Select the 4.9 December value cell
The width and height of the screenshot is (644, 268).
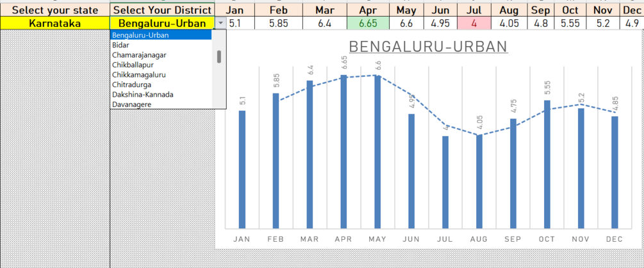coord(631,24)
